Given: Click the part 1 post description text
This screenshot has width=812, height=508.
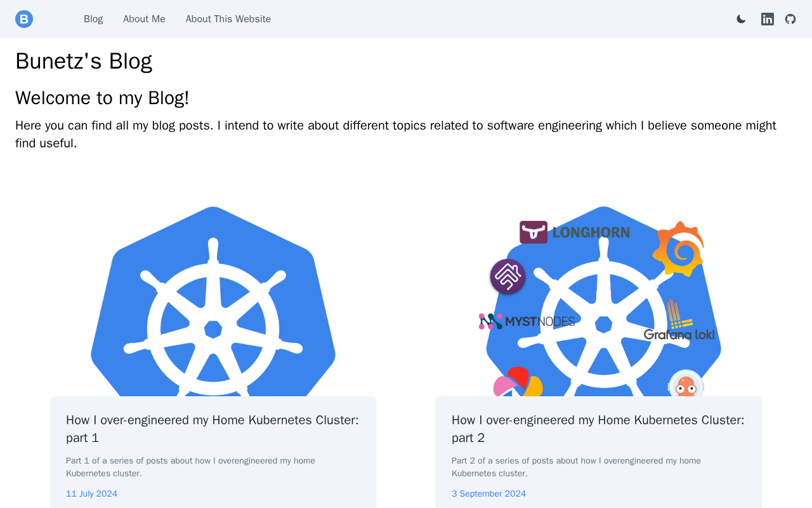Looking at the screenshot, I should point(190,467).
